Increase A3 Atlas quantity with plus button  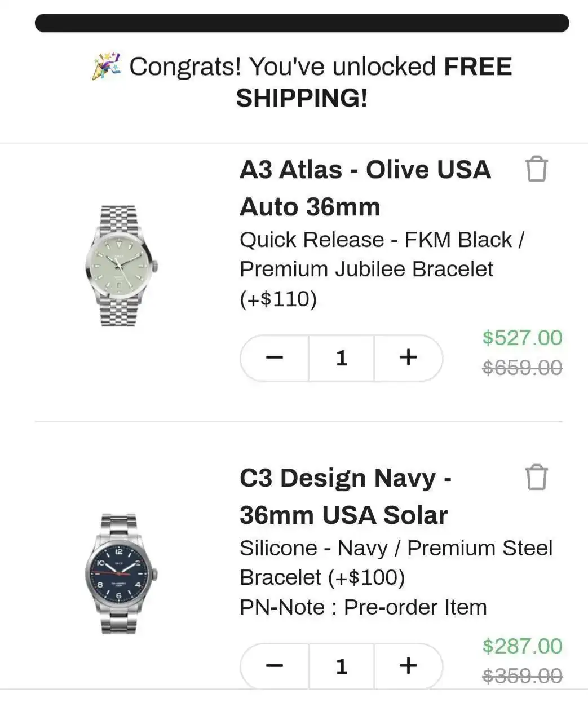408,357
